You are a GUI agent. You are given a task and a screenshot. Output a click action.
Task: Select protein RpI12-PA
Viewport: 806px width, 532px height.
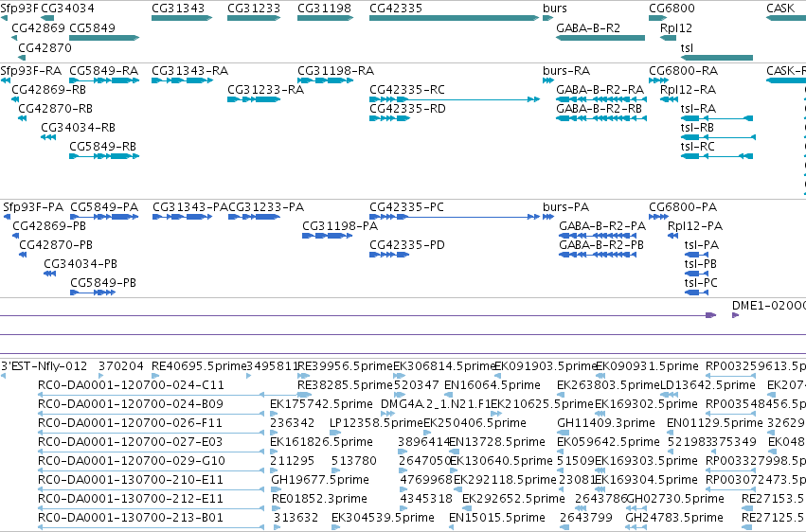point(672,236)
